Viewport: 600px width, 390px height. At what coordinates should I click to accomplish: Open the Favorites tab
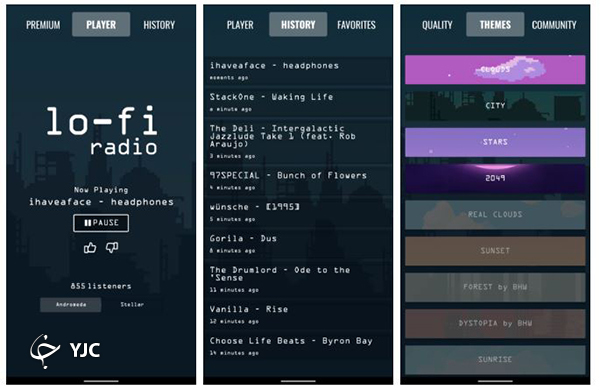click(x=356, y=25)
